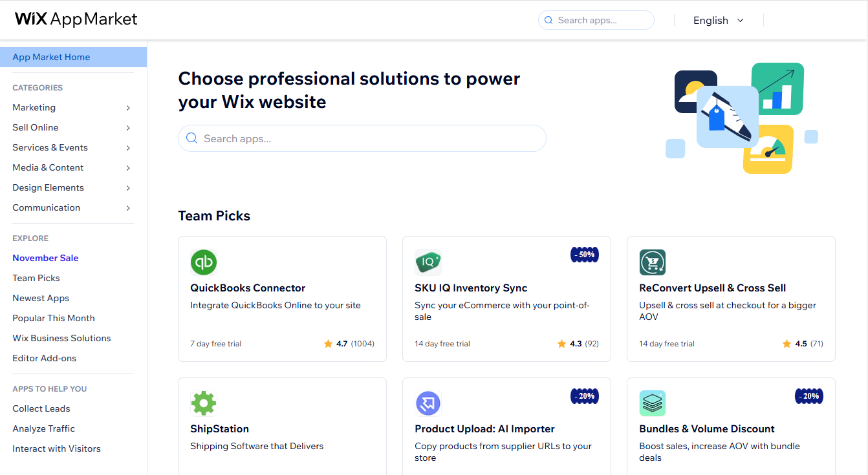Image resolution: width=868 pixels, height=475 pixels.
Task: Click the hero illustration graphic
Action: point(741,118)
